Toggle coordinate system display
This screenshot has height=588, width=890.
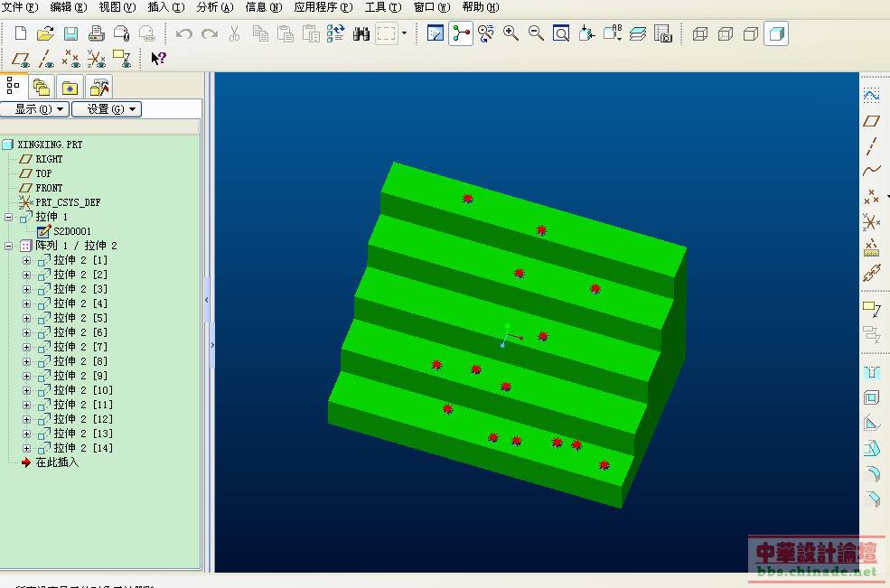[97, 60]
